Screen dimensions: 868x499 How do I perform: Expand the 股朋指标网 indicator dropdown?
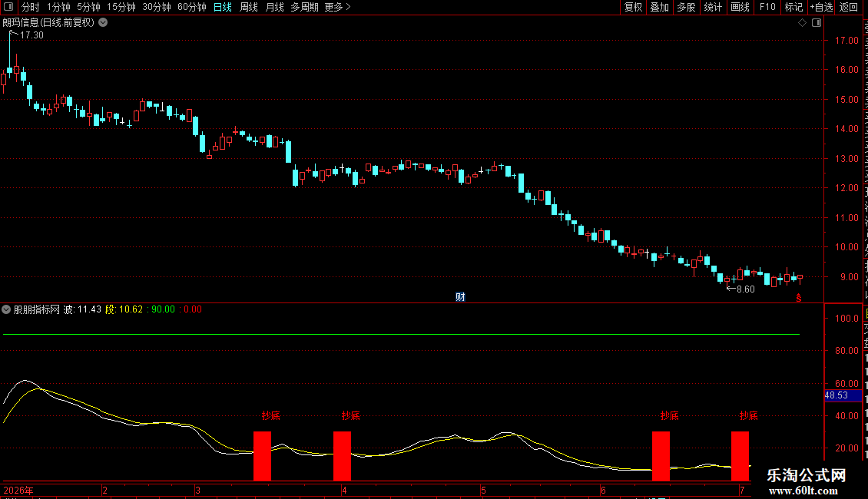[x=6, y=310]
